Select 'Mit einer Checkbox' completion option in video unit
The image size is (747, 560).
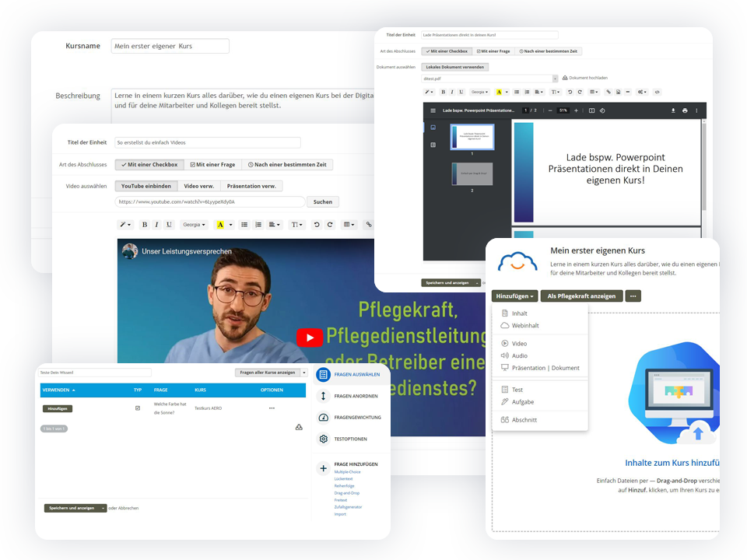pos(149,165)
